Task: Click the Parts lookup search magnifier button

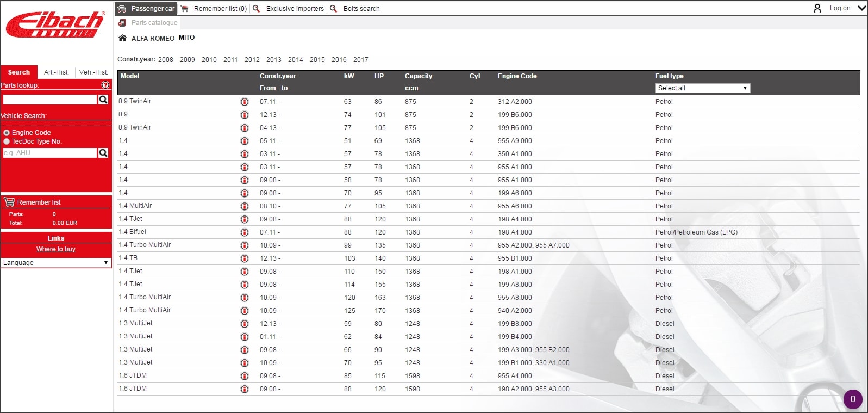Action: [x=103, y=100]
